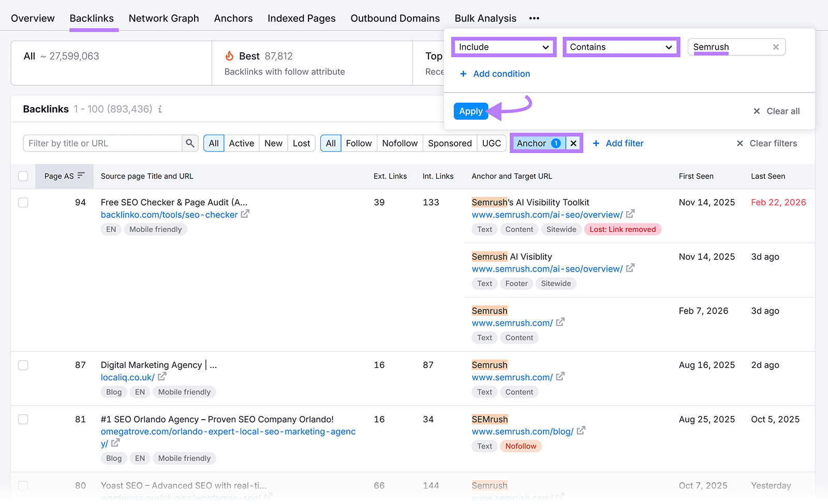Select All in the link status filter group
The height and width of the screenshot is (504, 828).
point(214,143)
